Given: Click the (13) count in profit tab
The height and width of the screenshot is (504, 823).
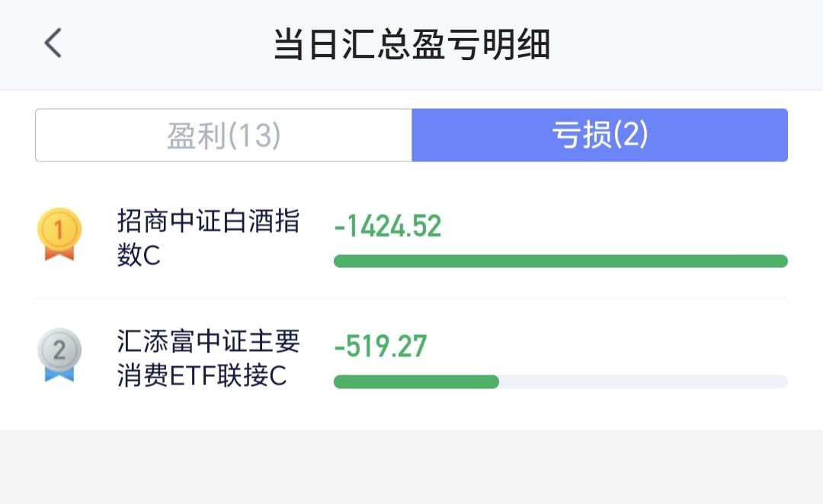Looking at the screenshot, I should tap(255, 136).
